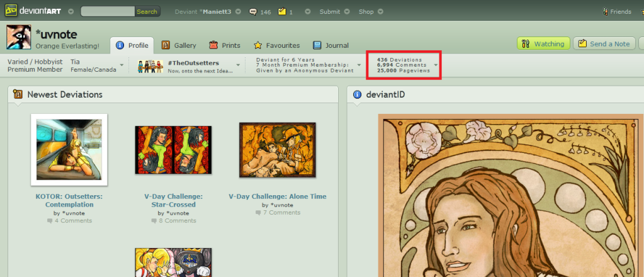Image resolution: width=644 pixels, height=277 pixels.
Task: Click the Favourites star icon
Action: (x=257, y=45)
